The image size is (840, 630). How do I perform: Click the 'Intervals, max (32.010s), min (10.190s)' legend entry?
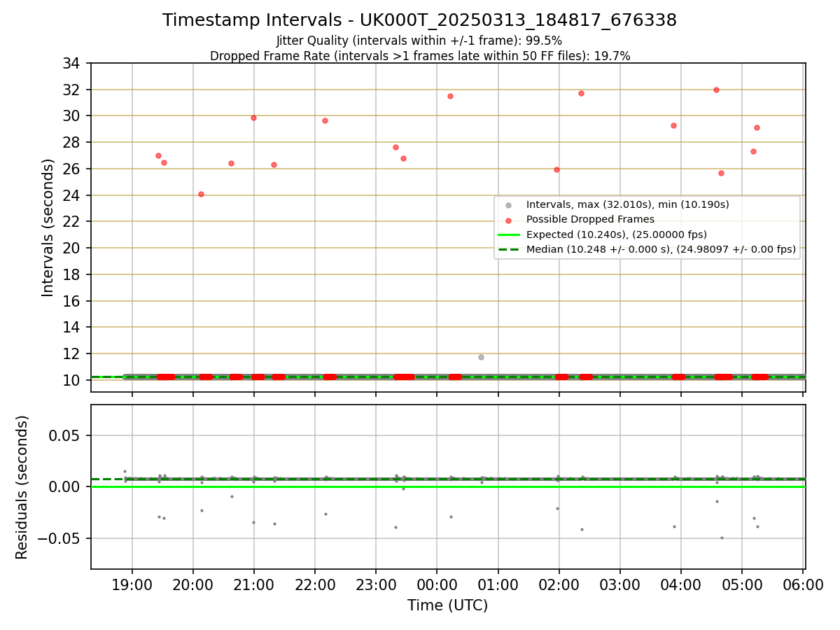click(x=628, y=204)
